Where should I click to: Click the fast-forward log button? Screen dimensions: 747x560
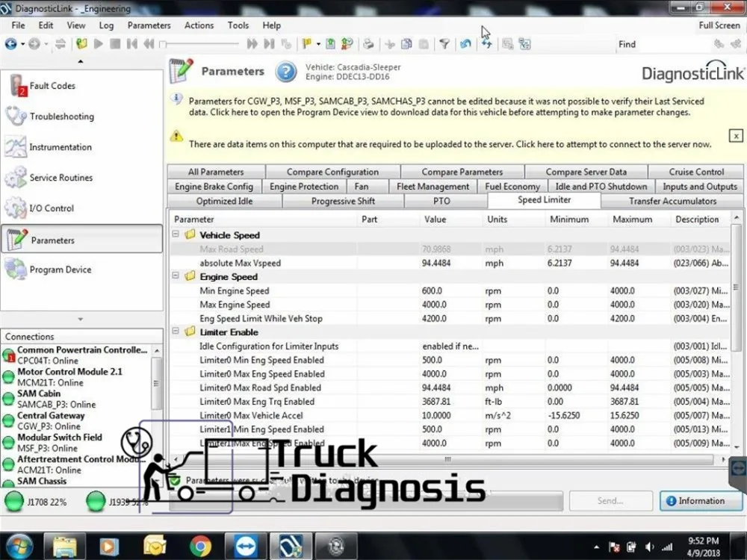point(252,44)
